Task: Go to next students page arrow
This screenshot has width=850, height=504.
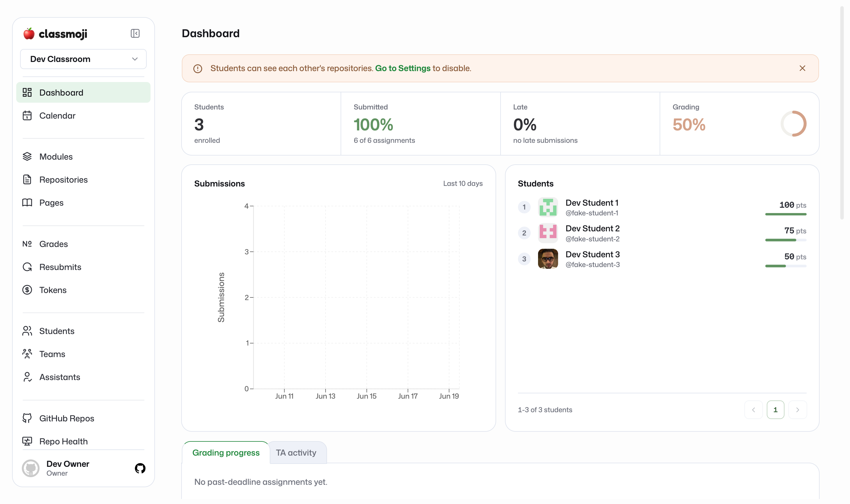Action: pyautogui.click(x=798, y=410)
